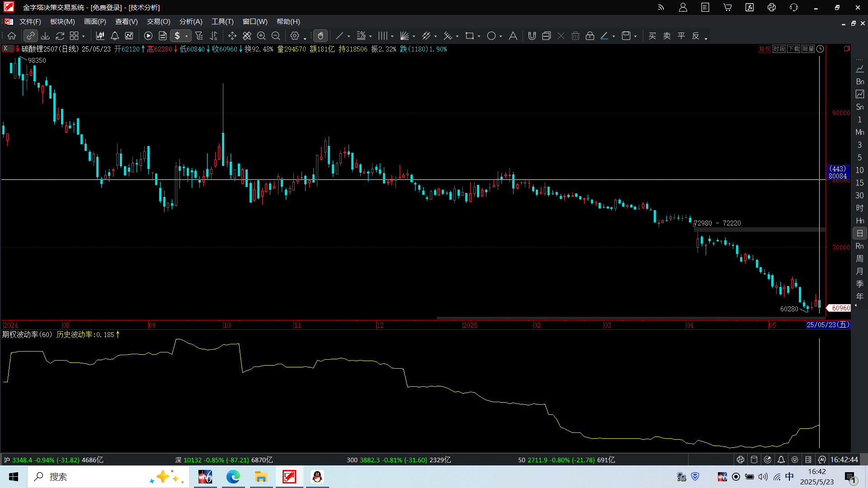Open the AI assistant status icon
Screen dimensions: 868x488
(822, 460)
